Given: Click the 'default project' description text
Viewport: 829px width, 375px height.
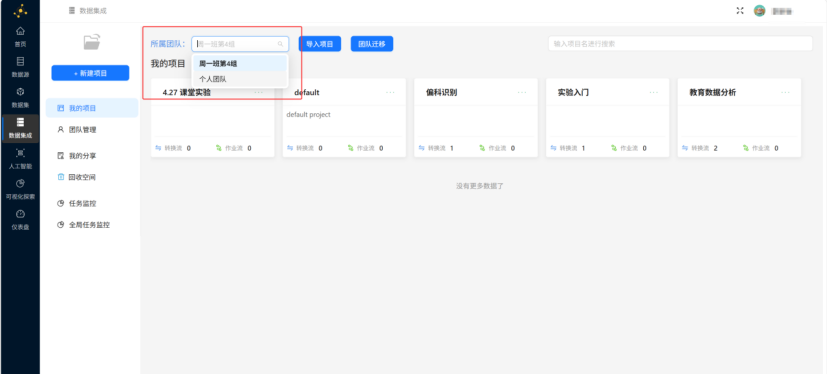Looking at the screenshot, I should click(309, 114).
